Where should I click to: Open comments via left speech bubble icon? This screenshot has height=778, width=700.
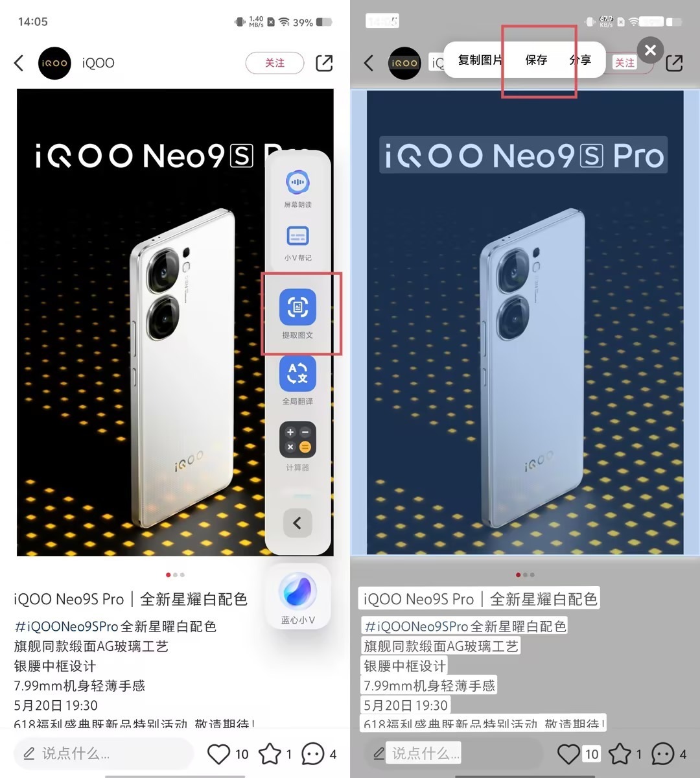[x=313, y=754]
